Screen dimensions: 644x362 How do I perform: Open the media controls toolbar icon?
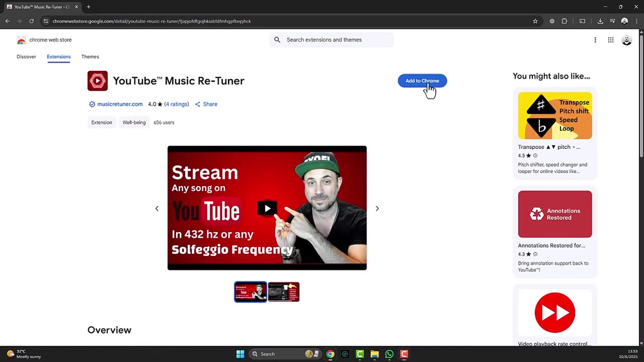click(x=612, y=21)
